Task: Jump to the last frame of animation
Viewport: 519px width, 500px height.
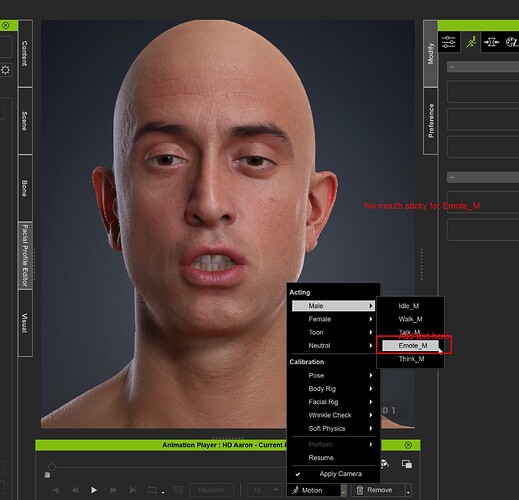Action: tap(133, 490)
